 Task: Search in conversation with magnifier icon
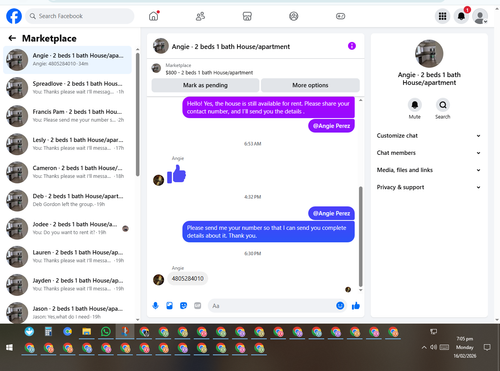[x=443, y=105]
